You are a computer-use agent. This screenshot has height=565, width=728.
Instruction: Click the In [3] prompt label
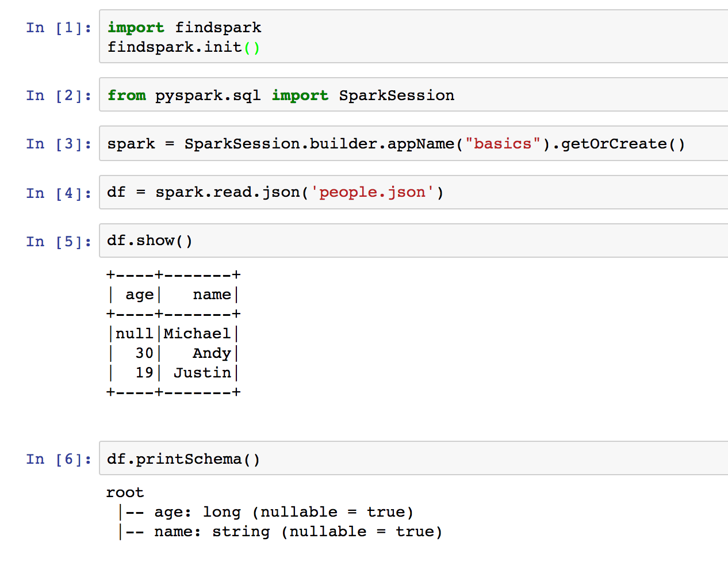point(58,144)
